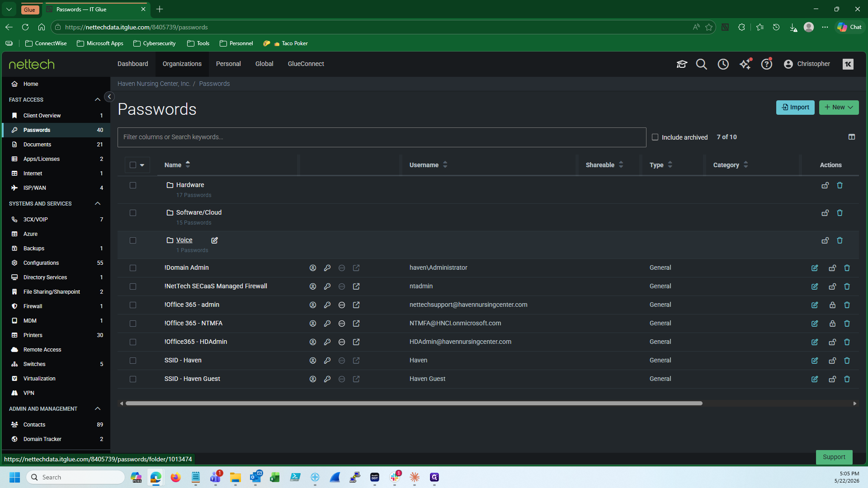Click the Import button
The image size is (868, 488).
pos(795,107)
